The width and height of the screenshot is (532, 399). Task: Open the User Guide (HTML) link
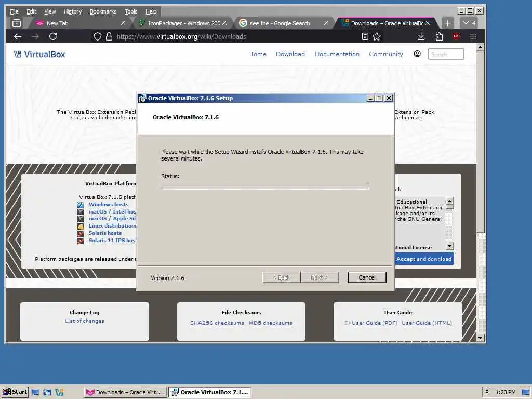427,323
